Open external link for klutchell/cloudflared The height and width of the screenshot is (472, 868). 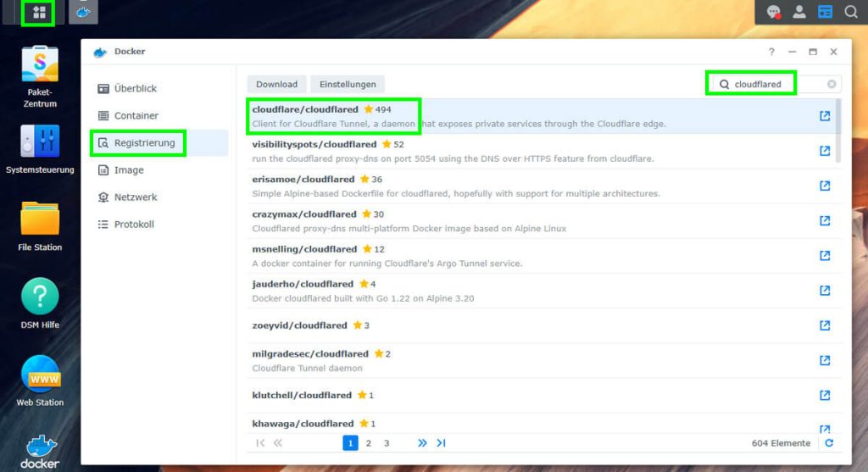[825, 395]
